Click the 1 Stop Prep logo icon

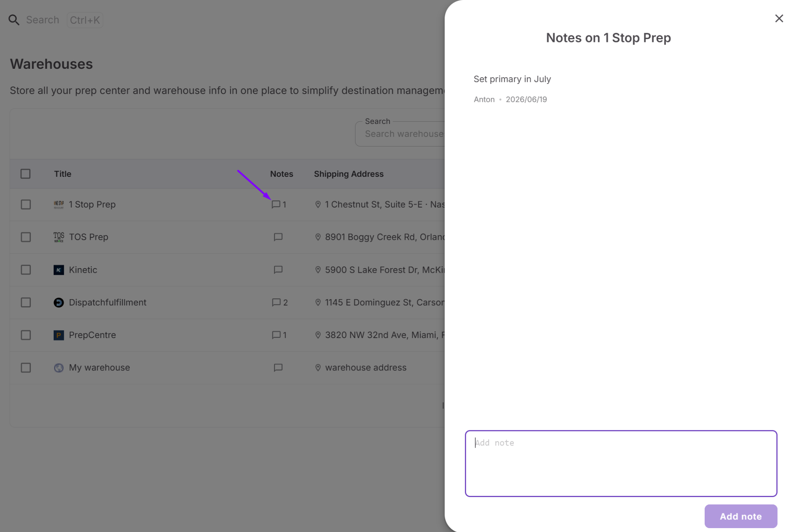point(59,204)
